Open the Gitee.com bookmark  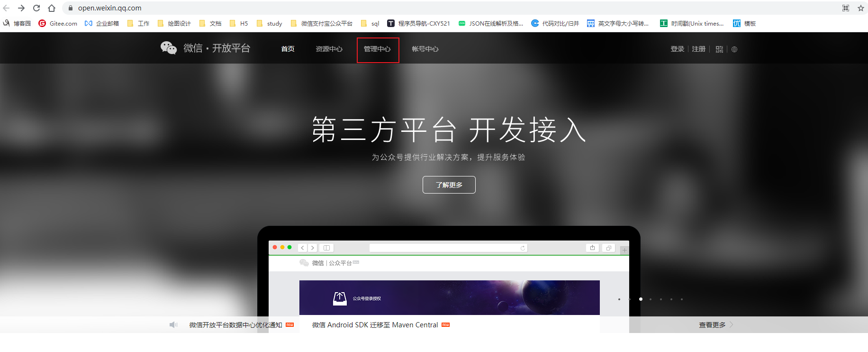(58, 23)
